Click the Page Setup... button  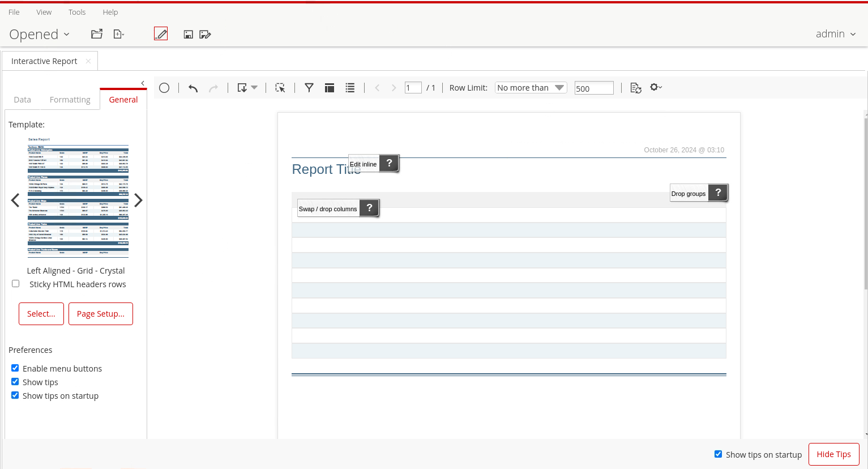[x=101, y=314]
